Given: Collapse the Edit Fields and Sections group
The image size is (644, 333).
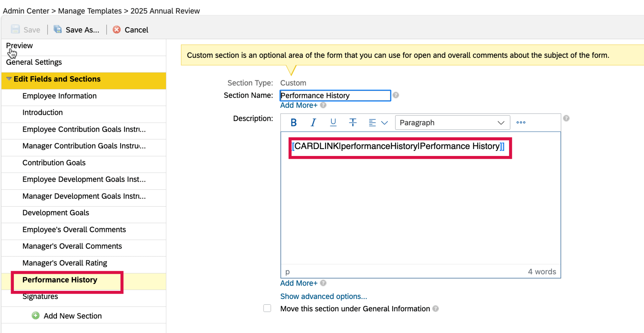Looking at the screenshot, I should (x=9, y=79).
